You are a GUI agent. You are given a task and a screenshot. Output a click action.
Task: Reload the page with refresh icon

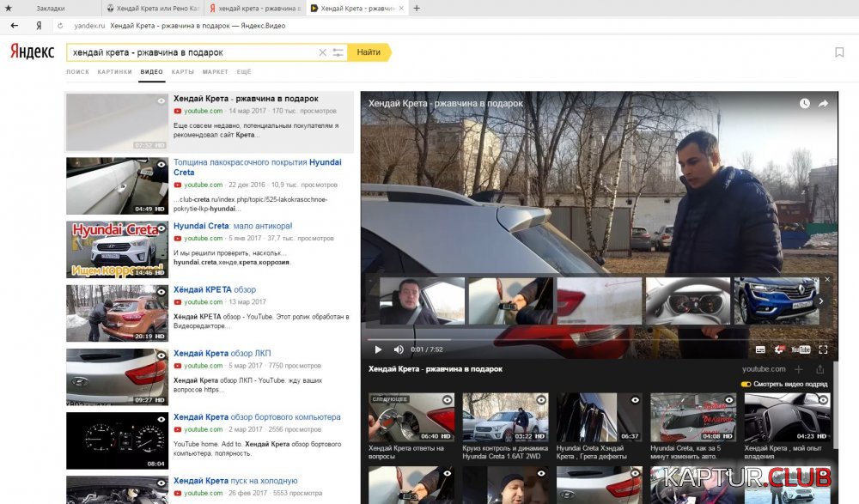pos(60,25)
